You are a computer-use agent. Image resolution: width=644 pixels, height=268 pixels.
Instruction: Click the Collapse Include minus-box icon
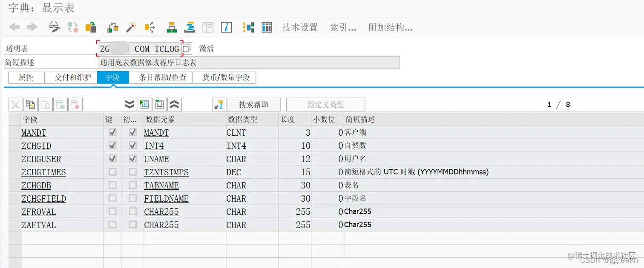[160, 104]
